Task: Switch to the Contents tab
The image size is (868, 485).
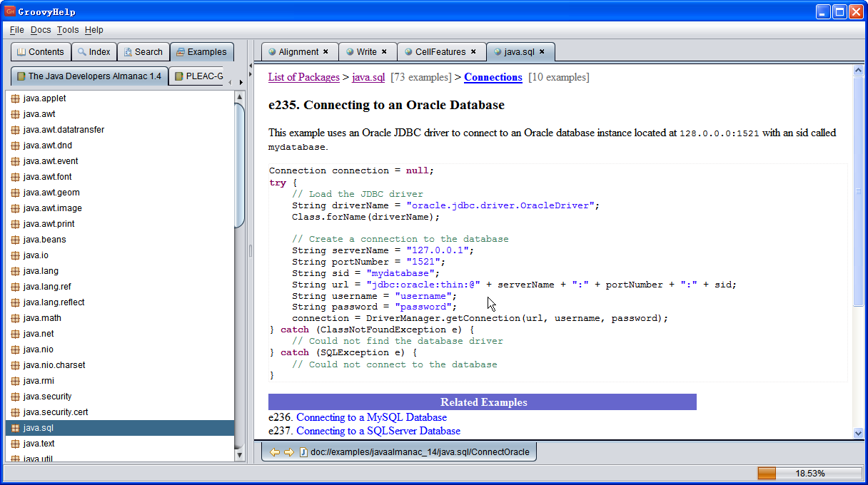Action: pyautogui.click(x=41, y=52)
